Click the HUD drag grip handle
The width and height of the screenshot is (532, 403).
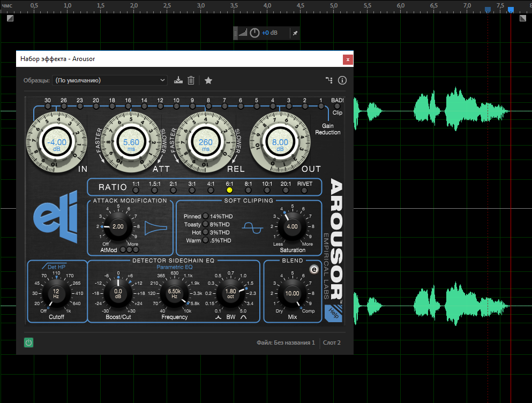tap(236, 33)
